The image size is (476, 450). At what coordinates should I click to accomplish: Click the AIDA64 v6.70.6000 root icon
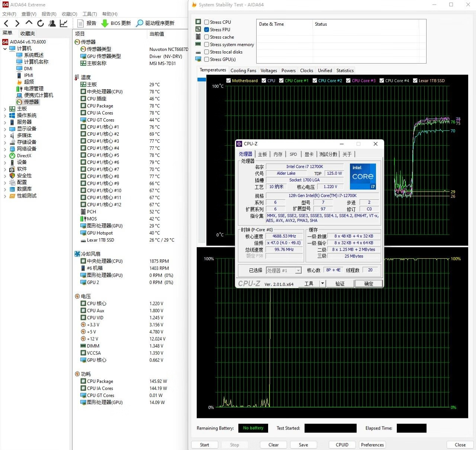pyautogui.click(x=5, y=42)
